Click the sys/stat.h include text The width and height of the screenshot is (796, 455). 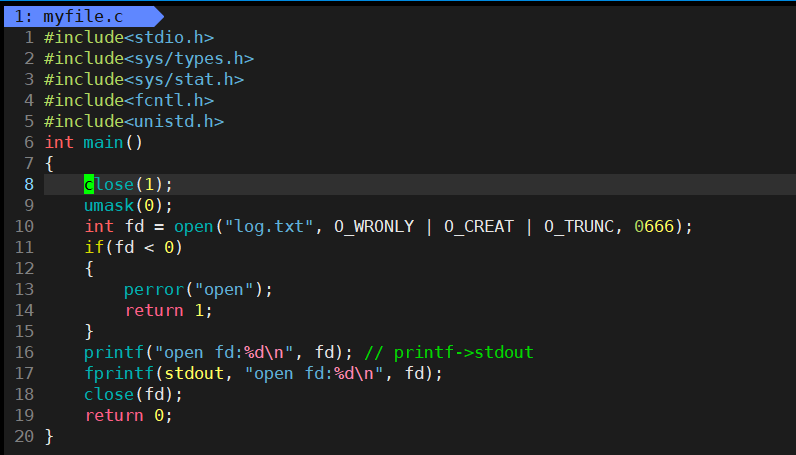click(144, 80)
